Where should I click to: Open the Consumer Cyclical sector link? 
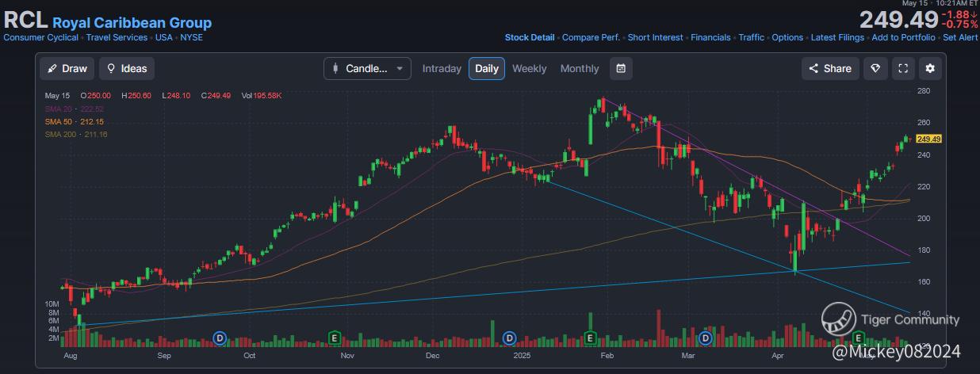click(41, 37)
